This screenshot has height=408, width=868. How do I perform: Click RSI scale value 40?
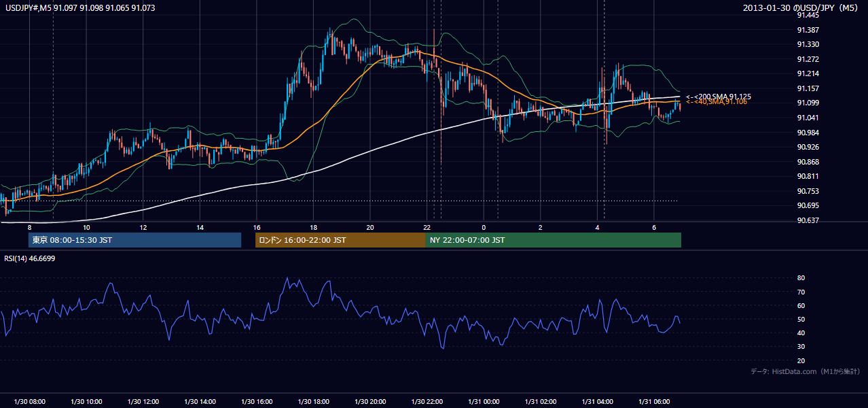click(801, 333)
